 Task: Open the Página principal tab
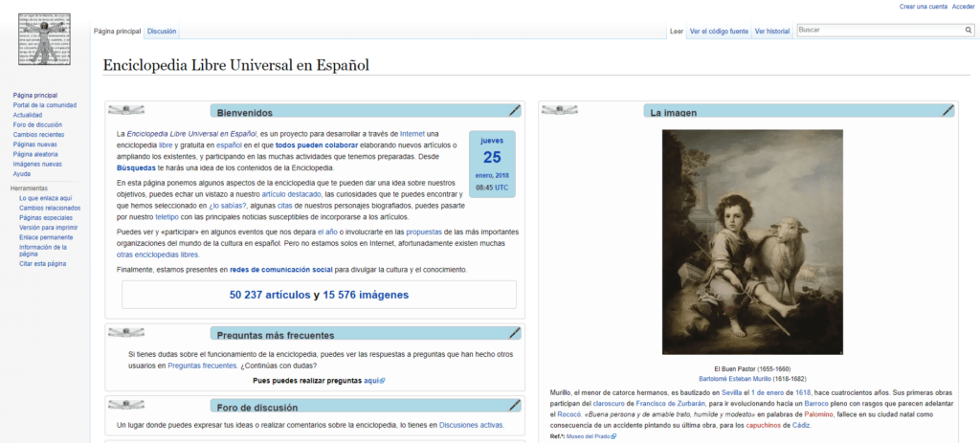coord(117,32)
